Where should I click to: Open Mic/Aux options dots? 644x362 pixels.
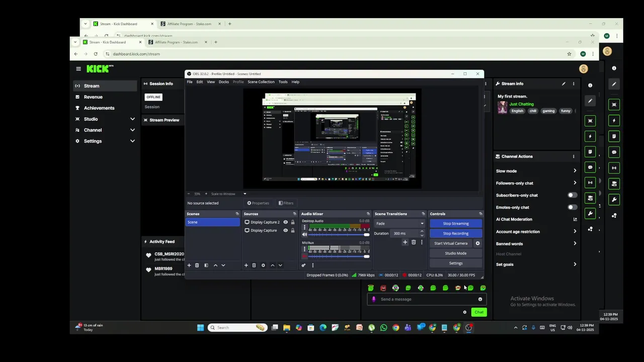click(304, 249)
